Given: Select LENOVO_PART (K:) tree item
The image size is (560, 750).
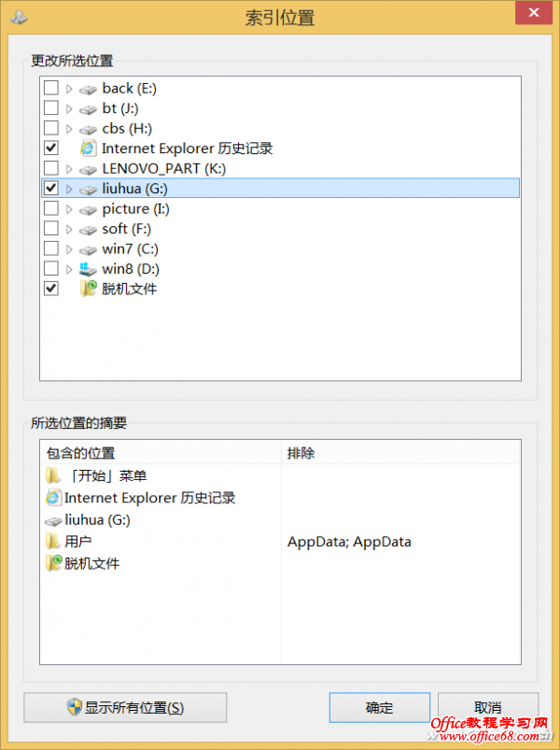Looking at the screenshot, I should 163,168.
